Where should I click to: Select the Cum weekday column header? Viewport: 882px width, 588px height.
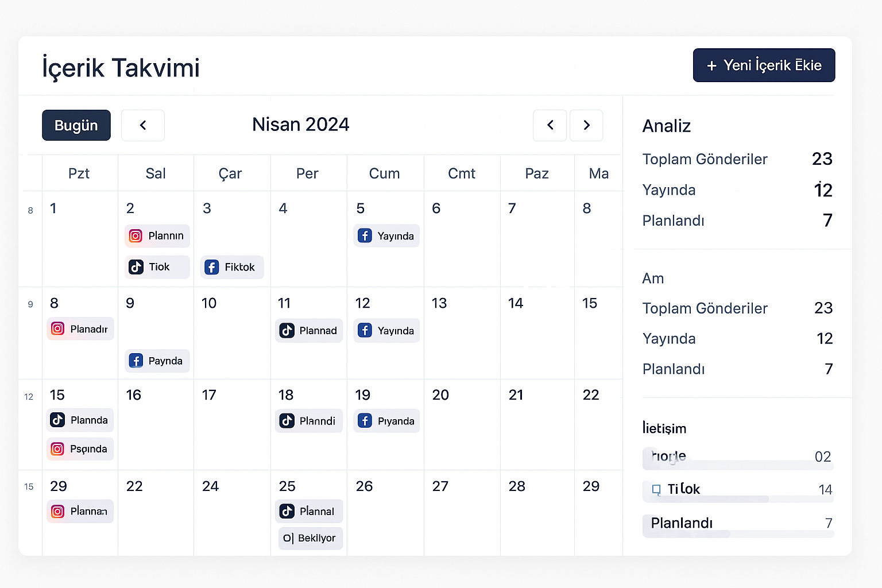384,173
